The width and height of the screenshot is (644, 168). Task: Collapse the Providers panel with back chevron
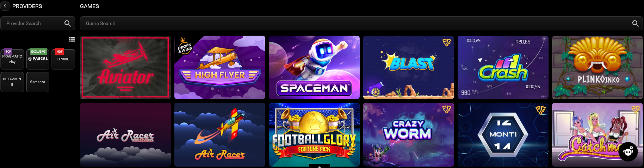point(5,6)
